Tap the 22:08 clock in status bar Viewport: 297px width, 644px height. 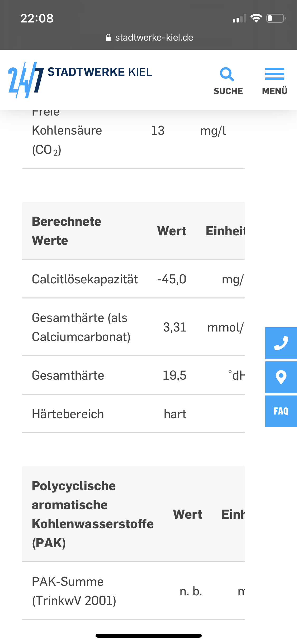pyautogui.click(x=37, y=19)
